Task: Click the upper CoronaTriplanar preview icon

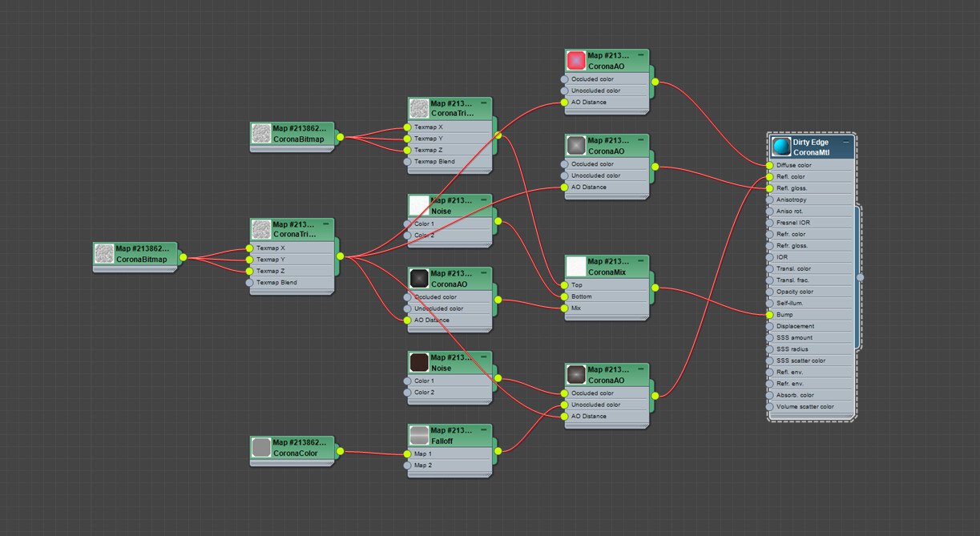Action: [419, 108]
